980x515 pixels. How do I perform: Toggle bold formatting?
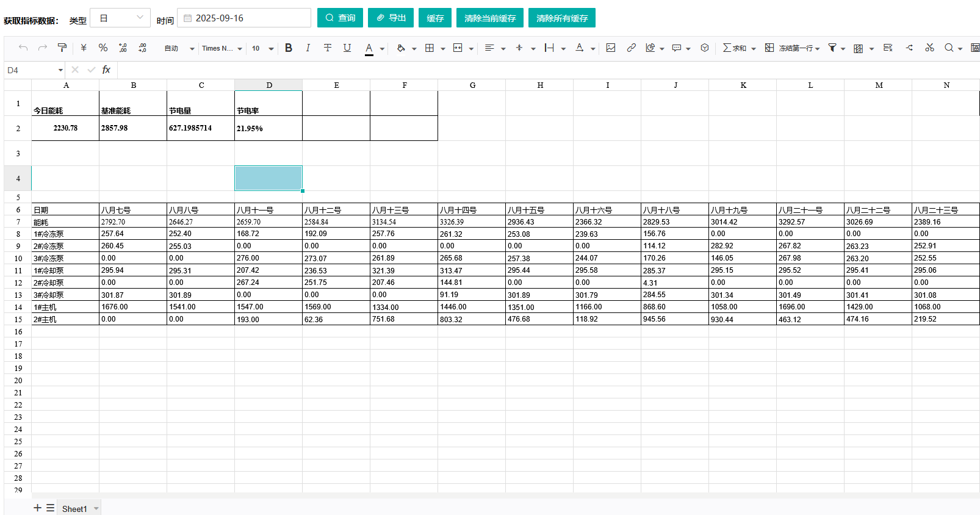click(x=289, y=48)
